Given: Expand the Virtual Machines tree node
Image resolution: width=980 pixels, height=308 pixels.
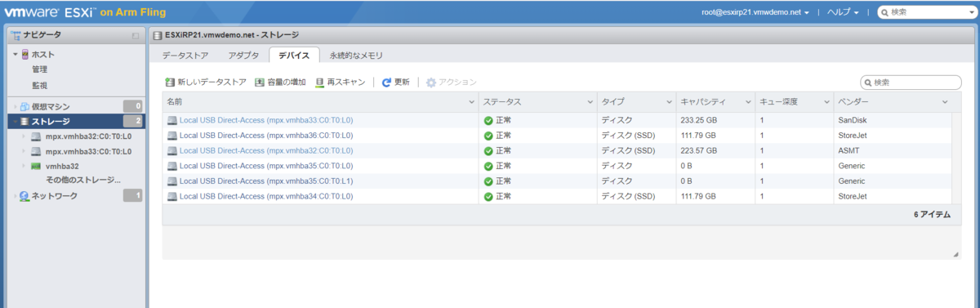Looking at the screenshot, I should pyautogui.click(x=15, y=107).
